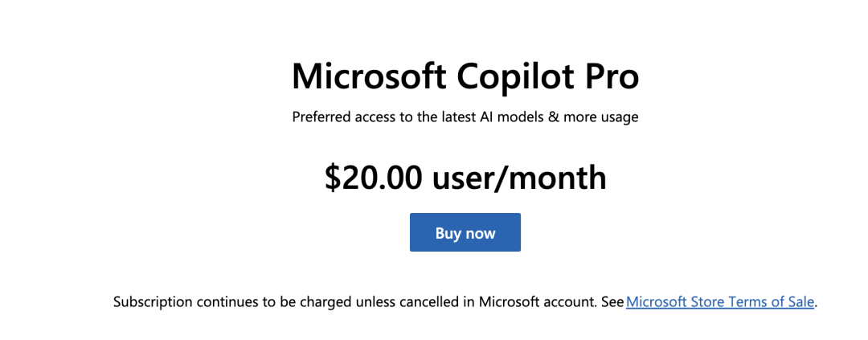The width and height of the screenshot is (868, 340).
Task: Open the Microsoft Store Terms of Sale link
Action: pos(720,302)
